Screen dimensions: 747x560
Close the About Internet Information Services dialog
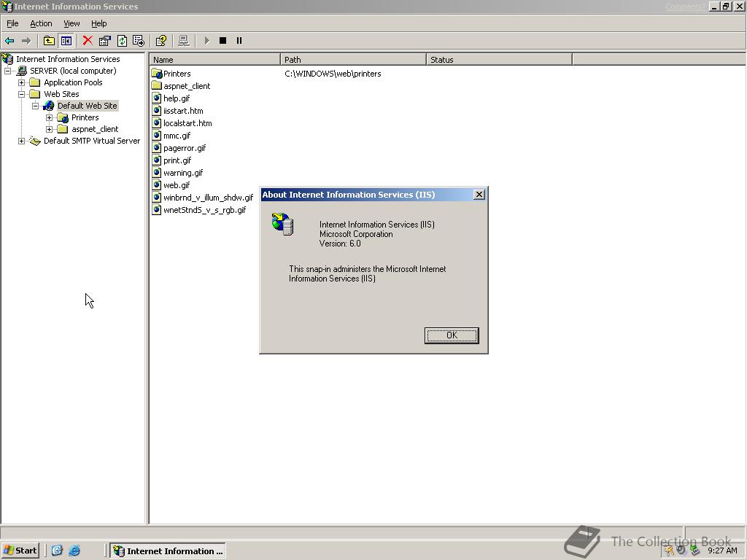[479, 194]
